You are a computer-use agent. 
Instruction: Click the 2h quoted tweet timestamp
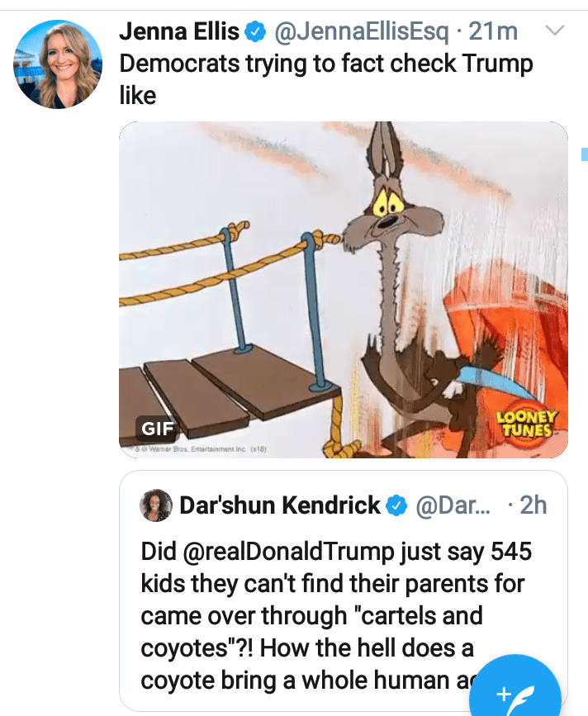pyautogui.click(x=533, y=505)
